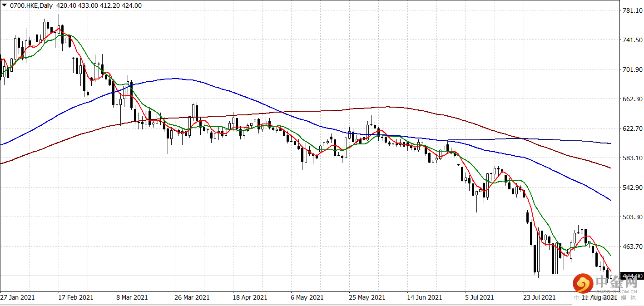Select the 503.30 price scale label
The image size is (644, 306).
[632, 217]
